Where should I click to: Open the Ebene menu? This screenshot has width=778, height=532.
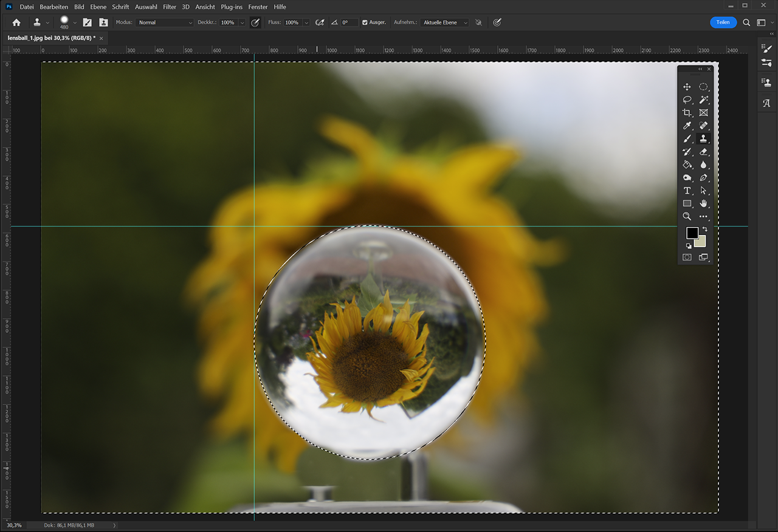(98, 7)
